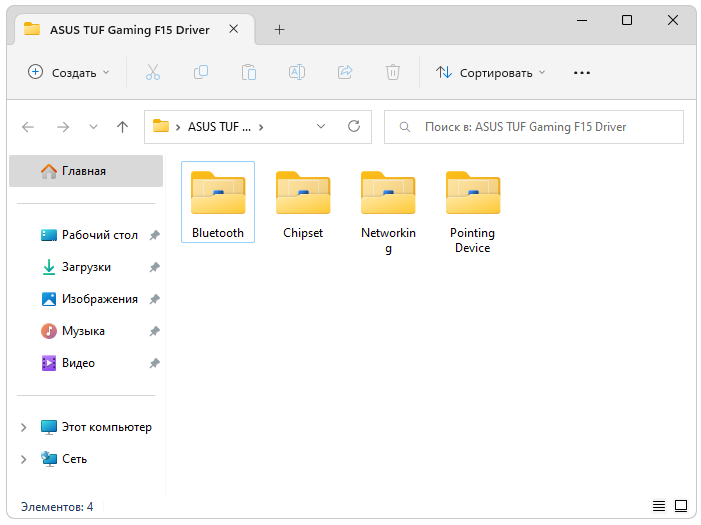Click the Paste clipboard icon
The image size is (701, 525).
249,72
